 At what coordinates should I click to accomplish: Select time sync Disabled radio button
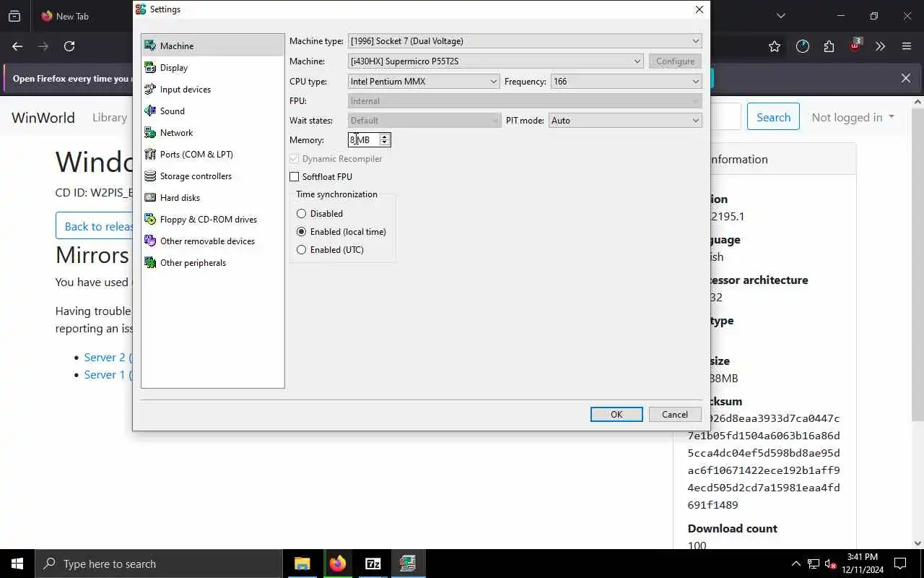click(301, 213)
